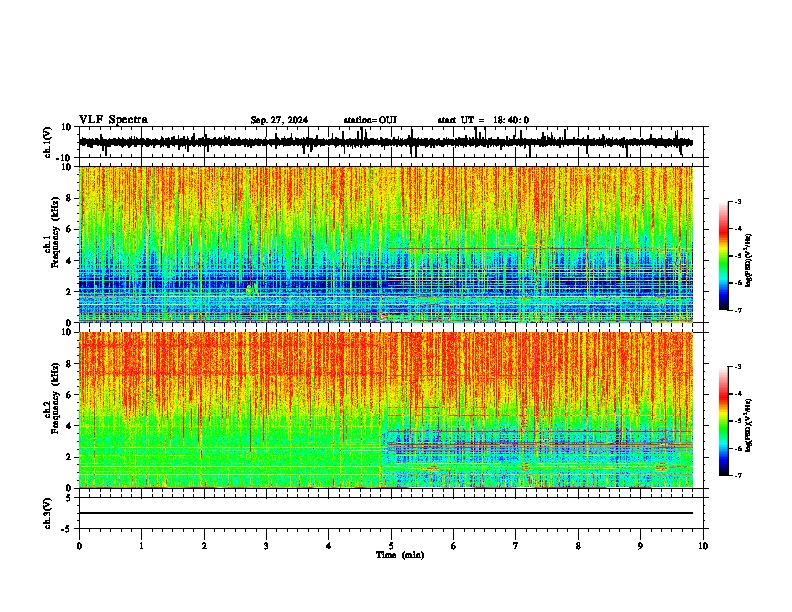This screenshot has width=792, height=612.
Task: Click the time axis tick label "0"
Action: tap(79, 546)
